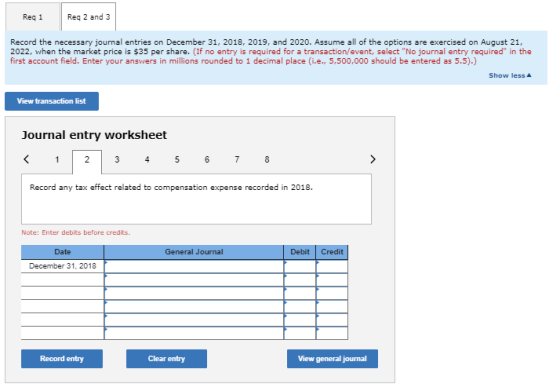Screen dimensions: 560x391
Task: Select General Journal account field for December 31, 2018
Action: (x=194, y=266)
